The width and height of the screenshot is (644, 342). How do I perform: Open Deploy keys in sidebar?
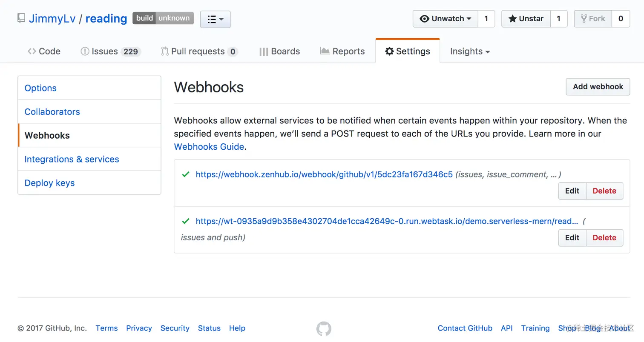89,183
